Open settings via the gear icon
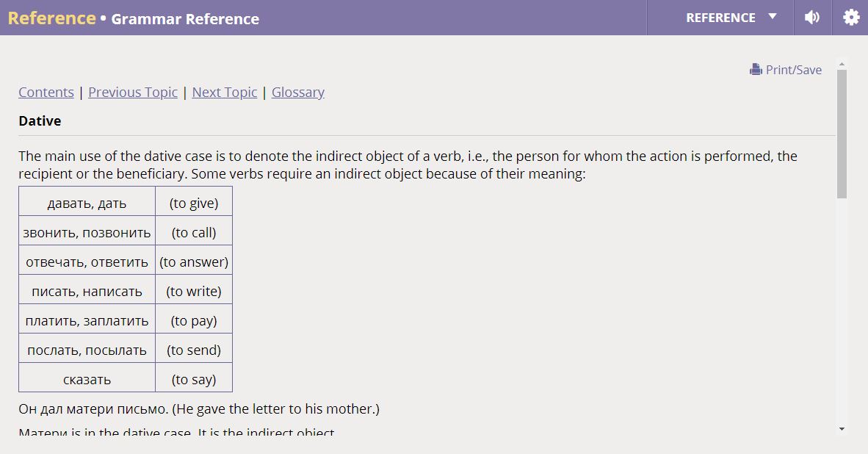 (850, 17)
